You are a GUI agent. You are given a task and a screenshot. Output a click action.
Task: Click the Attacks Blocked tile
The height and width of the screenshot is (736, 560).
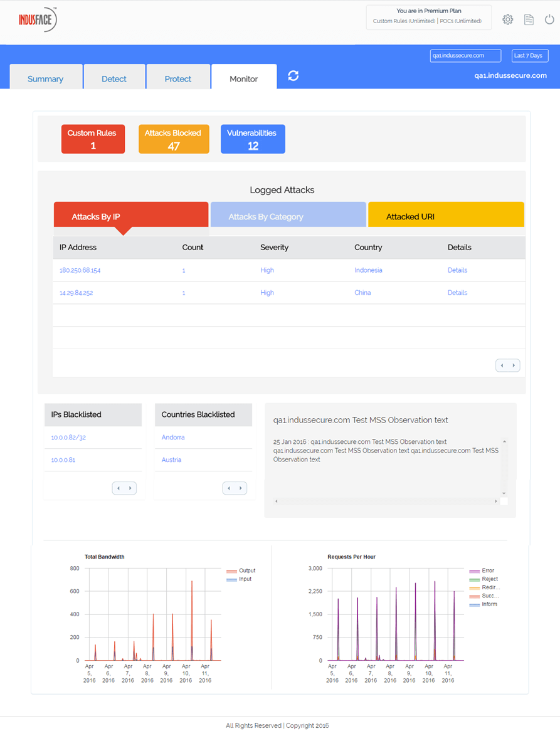(x=174, y=139)
